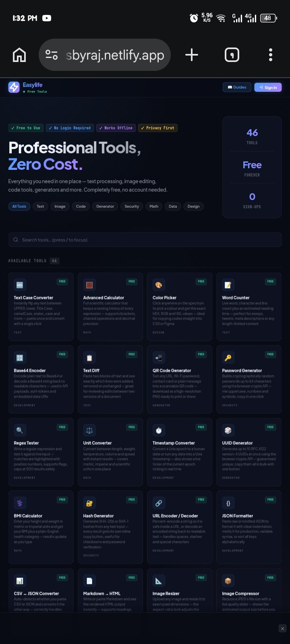Click the Free Forever stat
The width and height of the screenshot is (290, 644).
click(252, 169)
